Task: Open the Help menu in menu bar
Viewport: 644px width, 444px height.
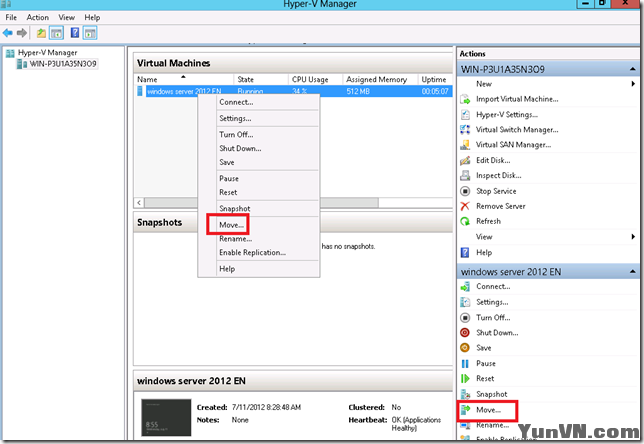Action: pos(92,17)
